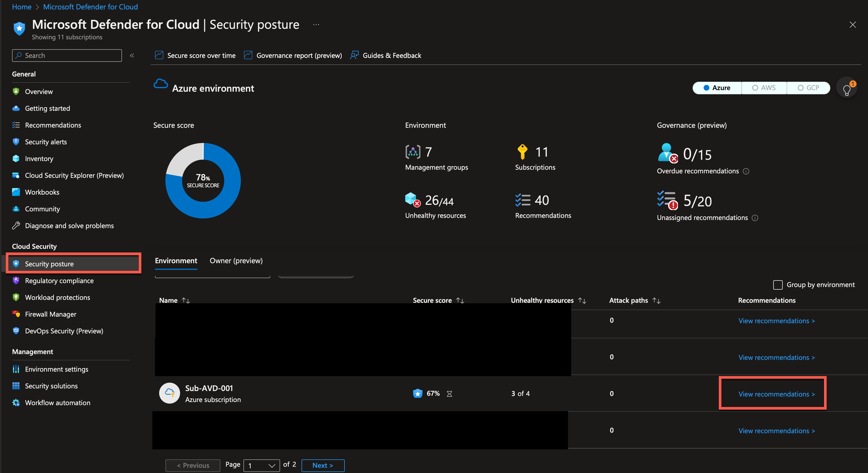Screen dimensions: 868x473
Task: Sort by the Attack paths column arrows
Action: click(x=656, y=300)
